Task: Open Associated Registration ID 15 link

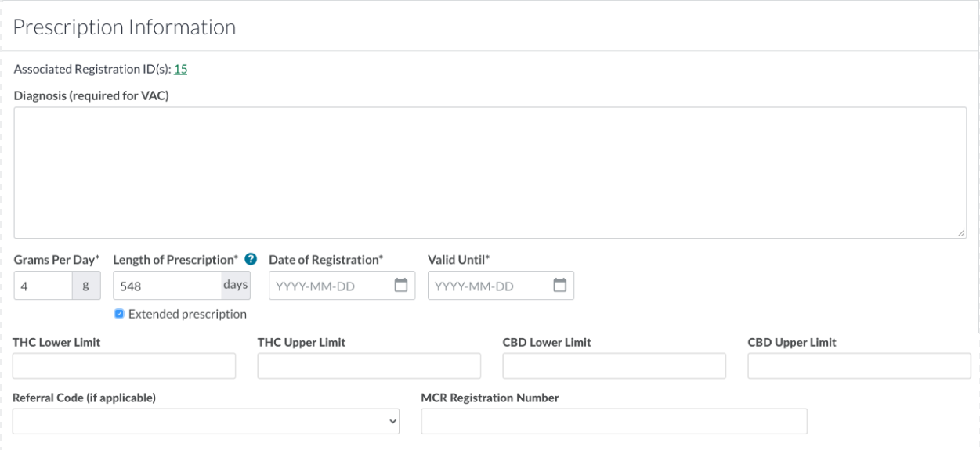Action: click(180, 69)
